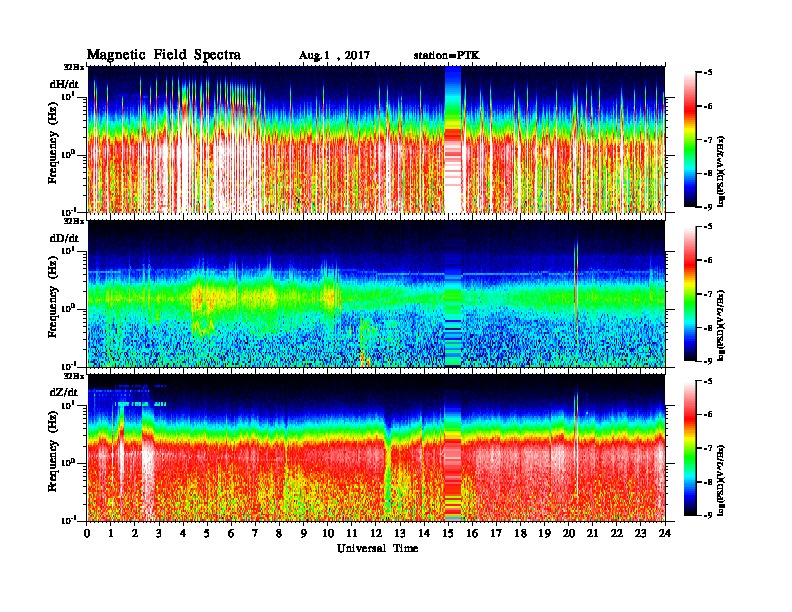The image size is (792, 612).
Task: Click 'Frequency (Hz)' label of dZ/dt panel
Action: [x=53, y=452]
